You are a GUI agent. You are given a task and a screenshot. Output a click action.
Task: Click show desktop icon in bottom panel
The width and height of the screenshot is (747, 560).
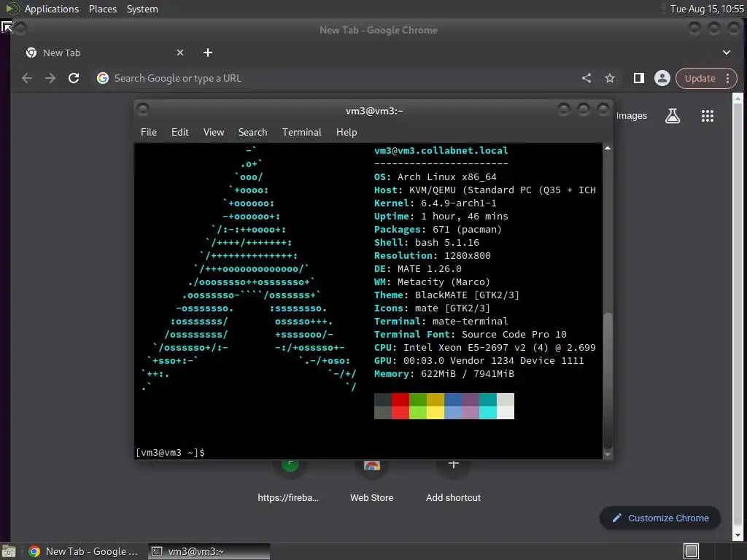tap(9, 551)
